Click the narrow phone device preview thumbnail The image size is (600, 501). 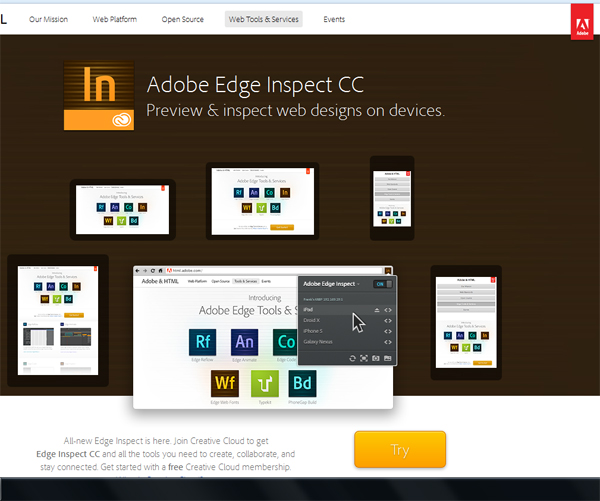tap(392, 198)
